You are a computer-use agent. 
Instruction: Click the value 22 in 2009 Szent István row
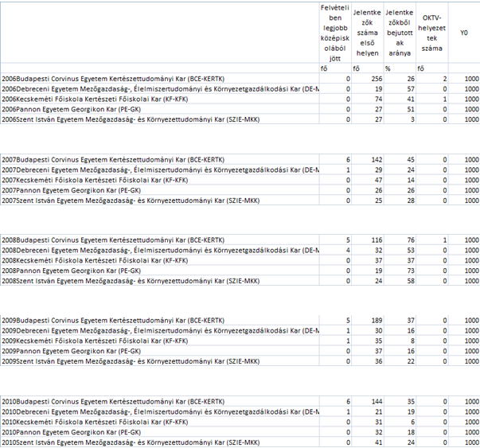[x=400, y=361]
